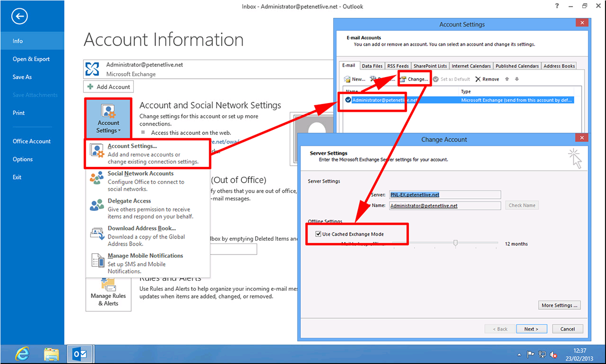
Task: Switch to the Published Calendars tab
Action: [x=517, y=66]
